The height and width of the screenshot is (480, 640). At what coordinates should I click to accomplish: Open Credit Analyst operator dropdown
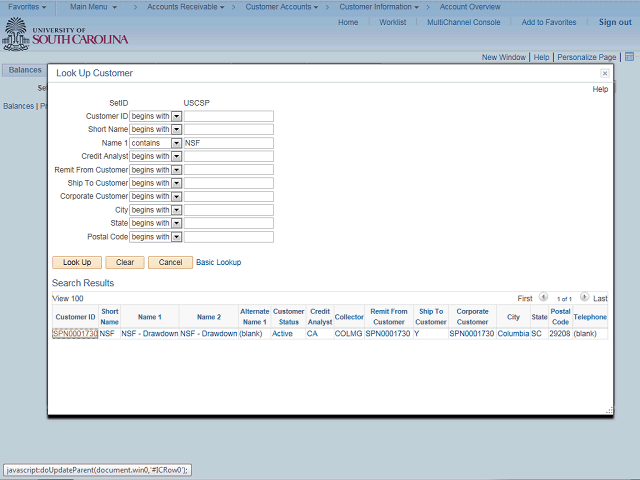click(176, 156)
